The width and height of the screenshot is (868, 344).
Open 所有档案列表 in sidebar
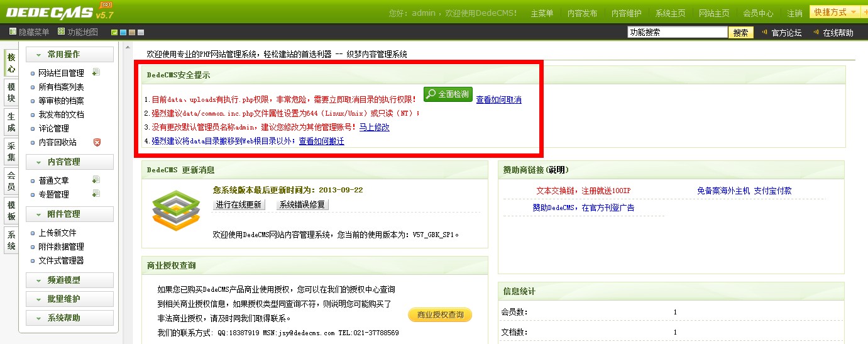point(61,87)
